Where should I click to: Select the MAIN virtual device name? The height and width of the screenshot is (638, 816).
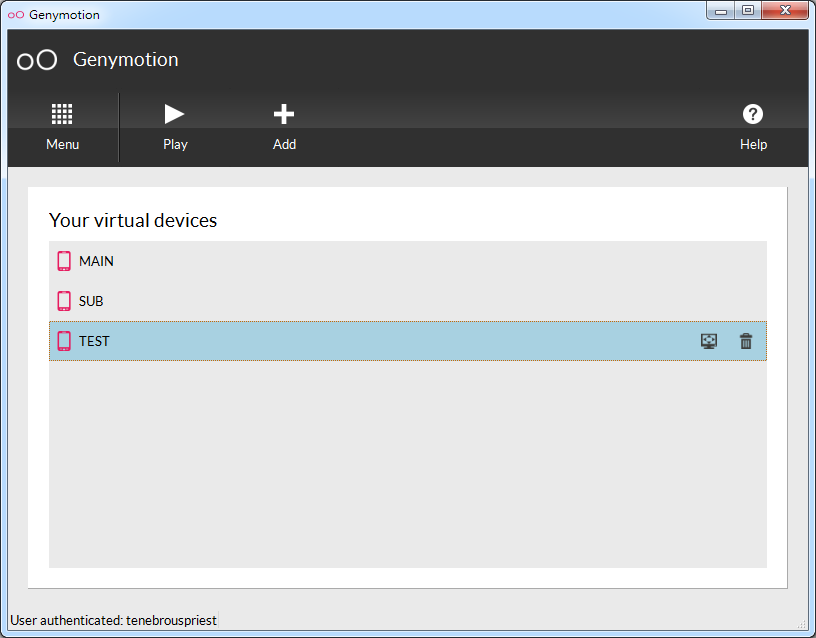(x=96, y=261)
